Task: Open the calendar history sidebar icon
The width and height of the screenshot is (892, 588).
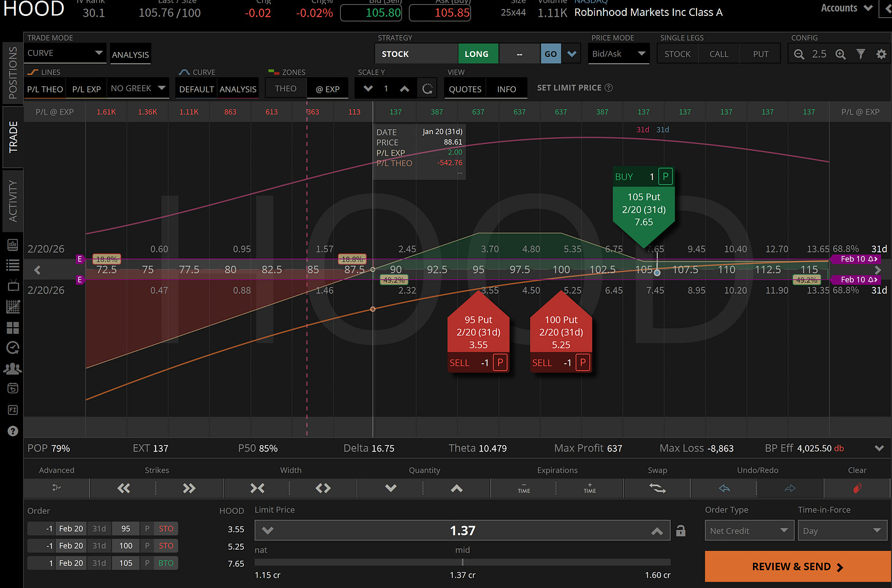Action: click(x=12, y=388)
